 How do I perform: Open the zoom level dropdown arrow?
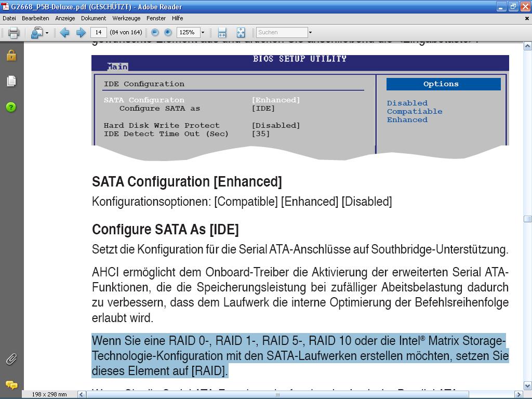click(x=203, y=33)
